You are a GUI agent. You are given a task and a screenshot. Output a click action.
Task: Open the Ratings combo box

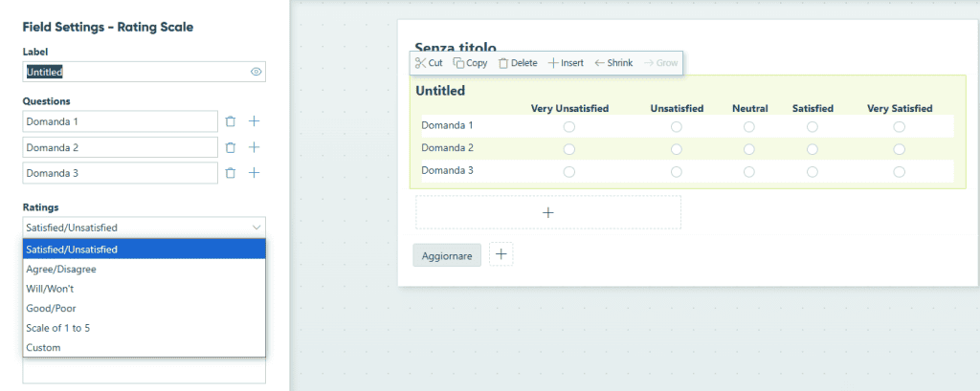click(144, 228)
